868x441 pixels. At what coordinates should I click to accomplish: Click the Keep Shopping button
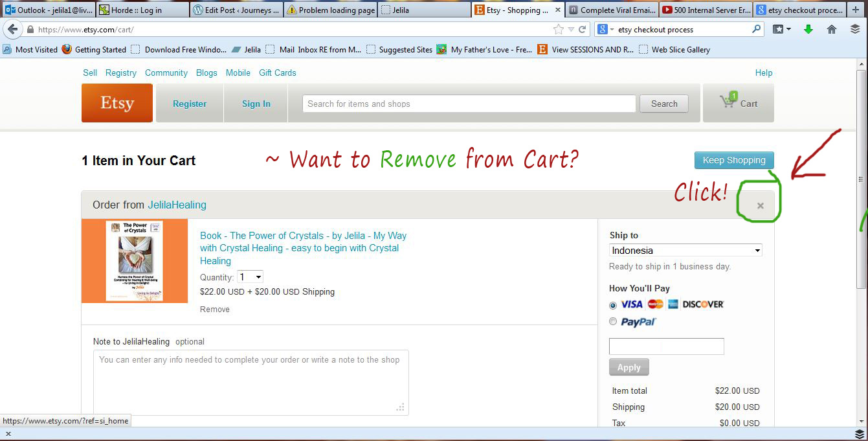[x=733, y=161]
